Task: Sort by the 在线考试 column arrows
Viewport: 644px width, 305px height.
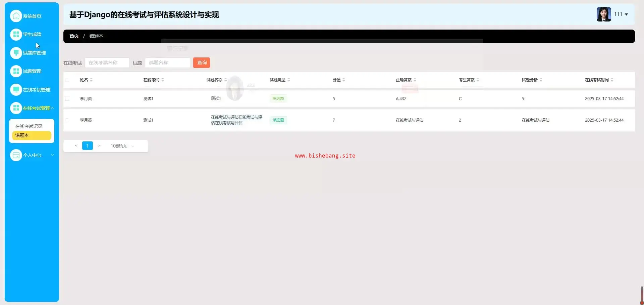Action: click(163, 80)
